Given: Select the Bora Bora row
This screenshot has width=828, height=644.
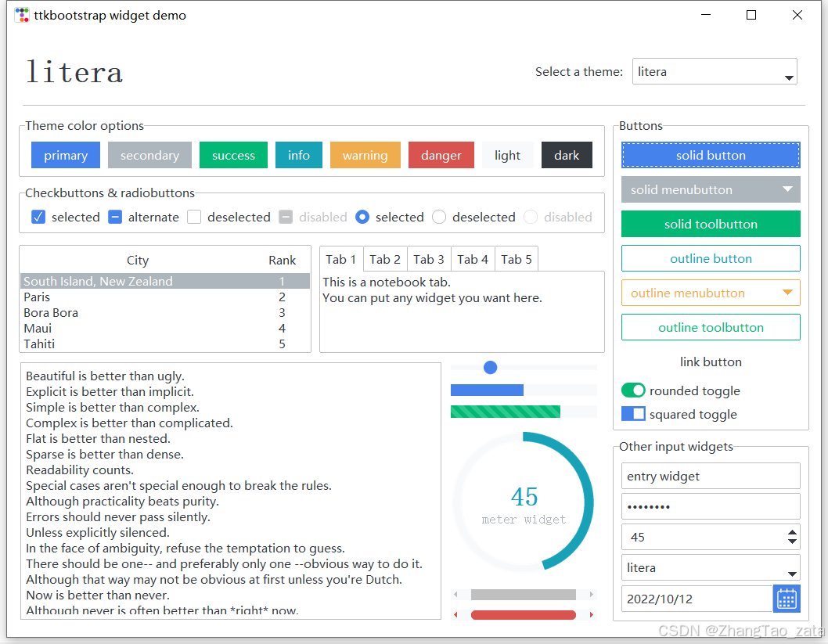Looking at the screenshot, I should 165,312.
